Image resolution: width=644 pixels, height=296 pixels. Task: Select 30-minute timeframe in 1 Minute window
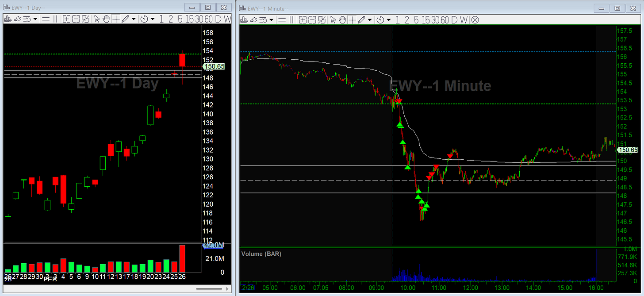(x=436, y=20)
